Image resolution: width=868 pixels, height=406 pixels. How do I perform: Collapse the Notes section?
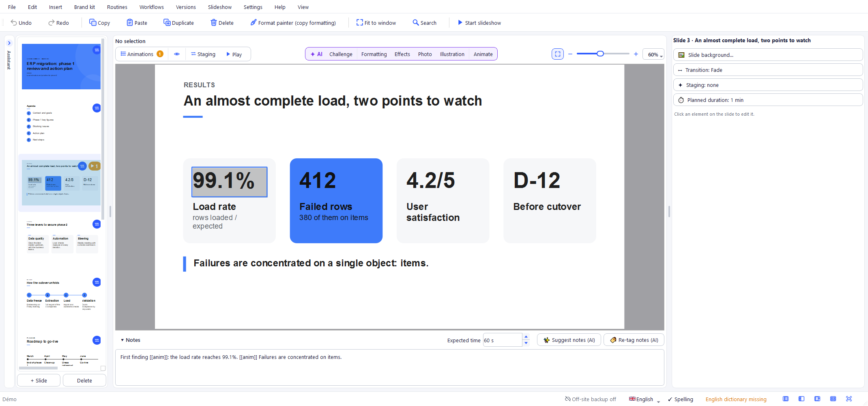[x=131, y=340]
